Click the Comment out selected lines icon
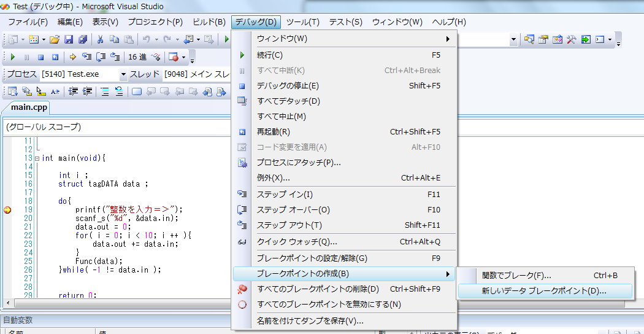Screen dimensions: 644x334 pyautogui.click(x=105, y=91)
